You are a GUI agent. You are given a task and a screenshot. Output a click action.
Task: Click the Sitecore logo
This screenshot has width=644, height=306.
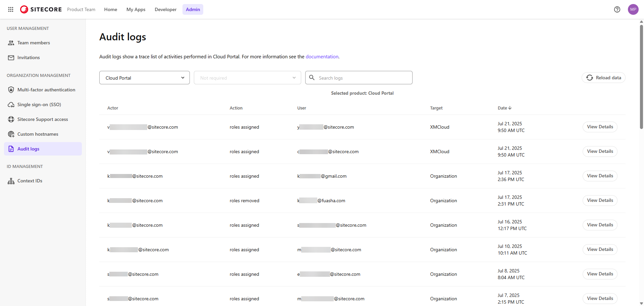click(x=41, y=9)
